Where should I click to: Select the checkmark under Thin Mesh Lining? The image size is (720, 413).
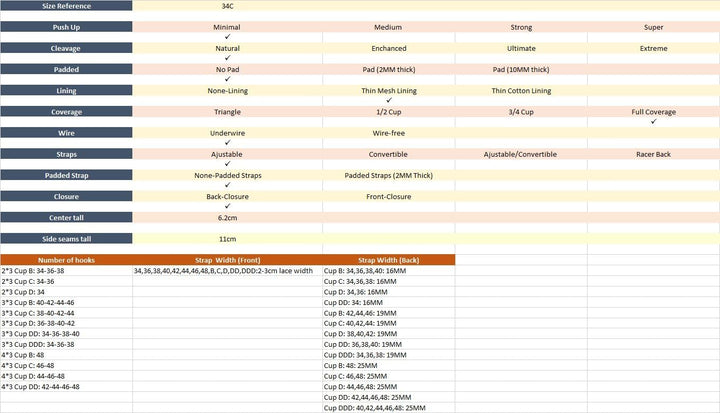389,100
